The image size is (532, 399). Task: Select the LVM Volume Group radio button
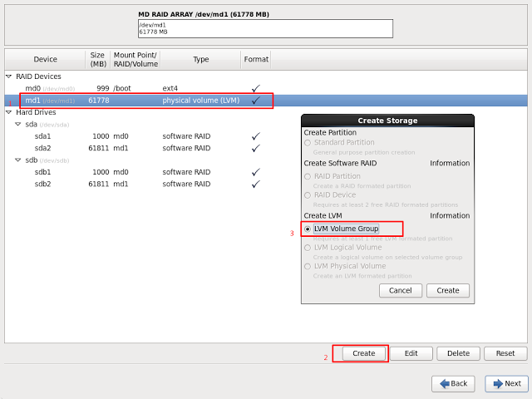(308, 229)
